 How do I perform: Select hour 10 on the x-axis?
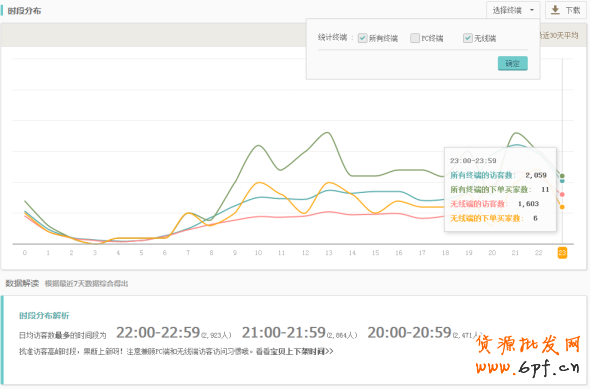click(258, 253)
